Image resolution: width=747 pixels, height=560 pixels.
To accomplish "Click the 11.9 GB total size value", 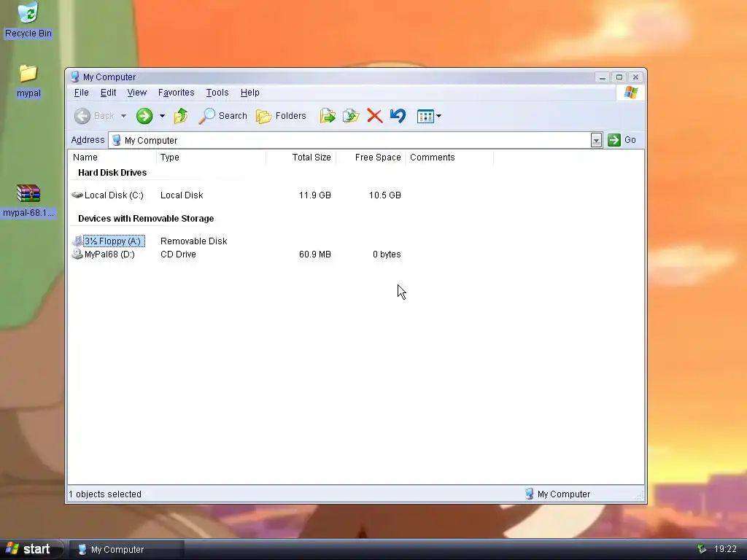I will [315, 195].
